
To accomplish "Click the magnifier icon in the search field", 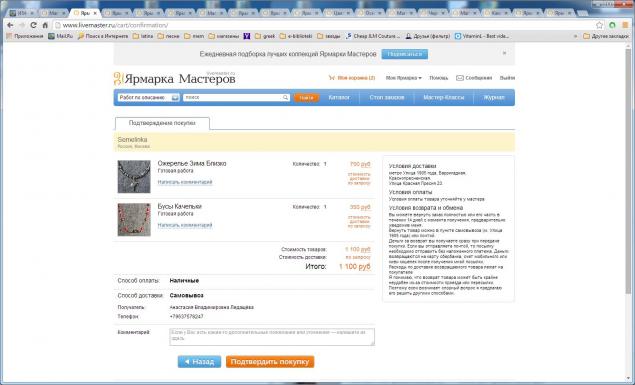I will (x=285, y=98).
